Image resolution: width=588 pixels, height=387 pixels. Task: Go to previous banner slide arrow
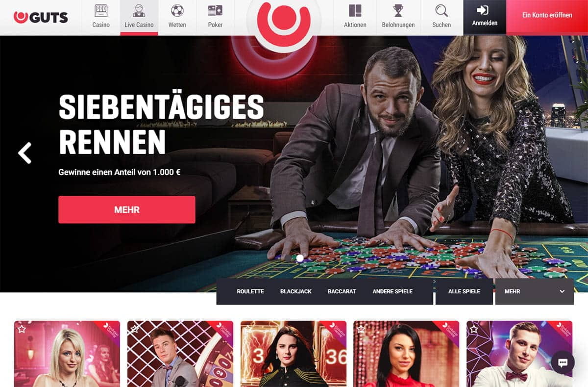(x=24, y=153)
